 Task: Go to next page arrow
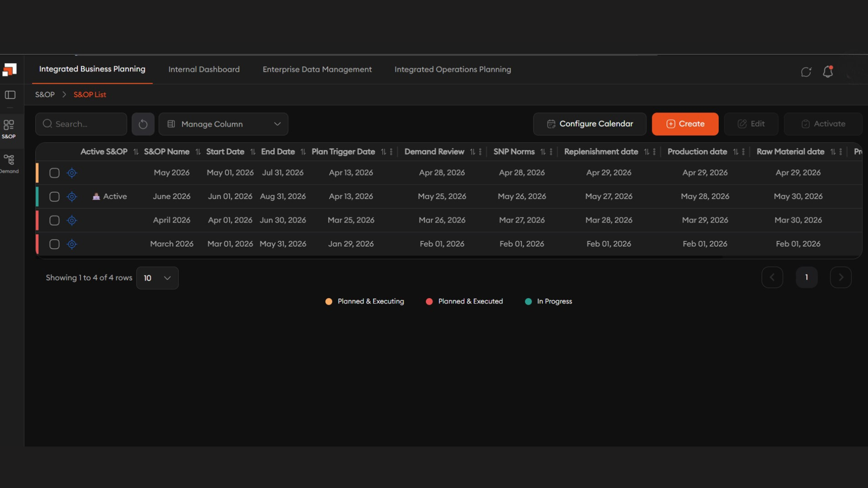pyautogui.click(x=841, y=277)
